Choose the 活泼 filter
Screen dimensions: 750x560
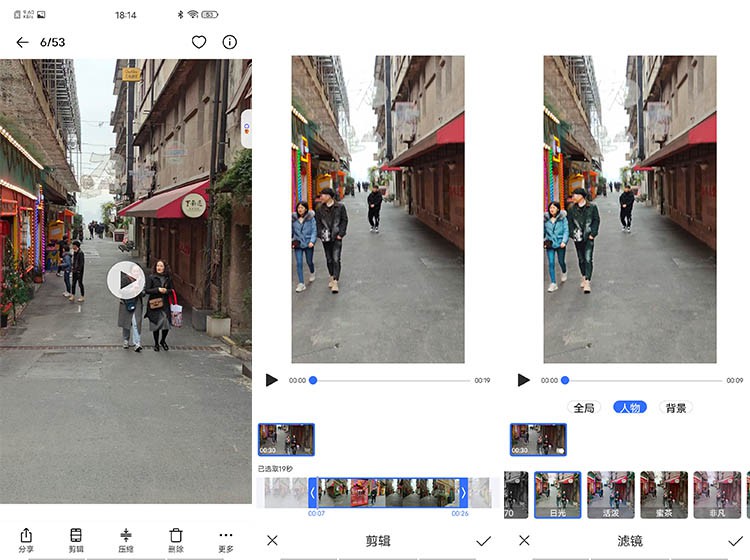pyautogui.click(x=611, y=495)
